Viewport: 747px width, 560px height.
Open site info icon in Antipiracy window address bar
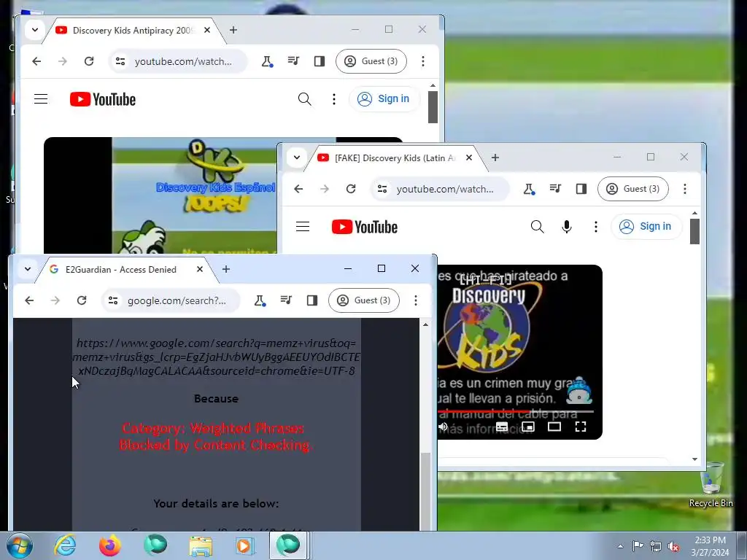(x=120, y=61)
